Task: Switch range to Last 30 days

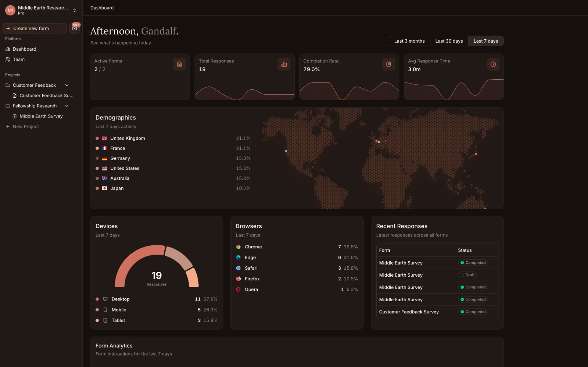Action: 449,41
